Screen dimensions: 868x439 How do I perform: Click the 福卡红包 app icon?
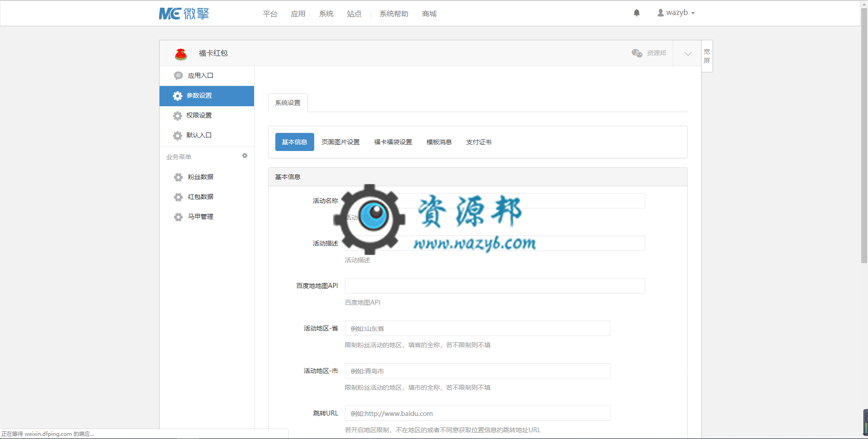click(181, 54)
